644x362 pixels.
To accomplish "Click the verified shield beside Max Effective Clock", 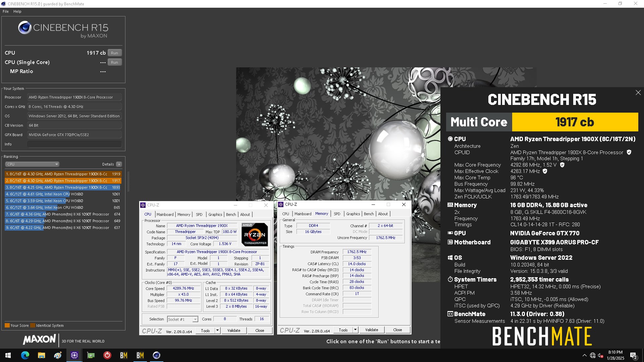I will coord(545,171).
